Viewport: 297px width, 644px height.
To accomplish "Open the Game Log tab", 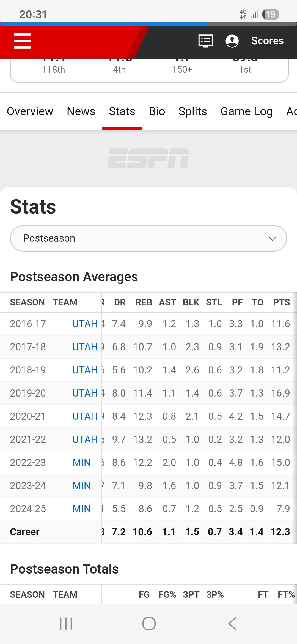I will click(247, 111).
